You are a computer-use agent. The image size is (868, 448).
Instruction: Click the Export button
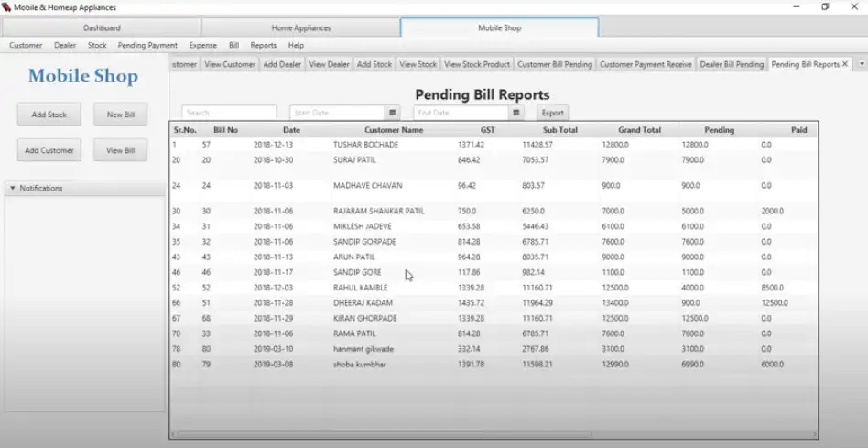pyautogui.click(x=552, y=113)
